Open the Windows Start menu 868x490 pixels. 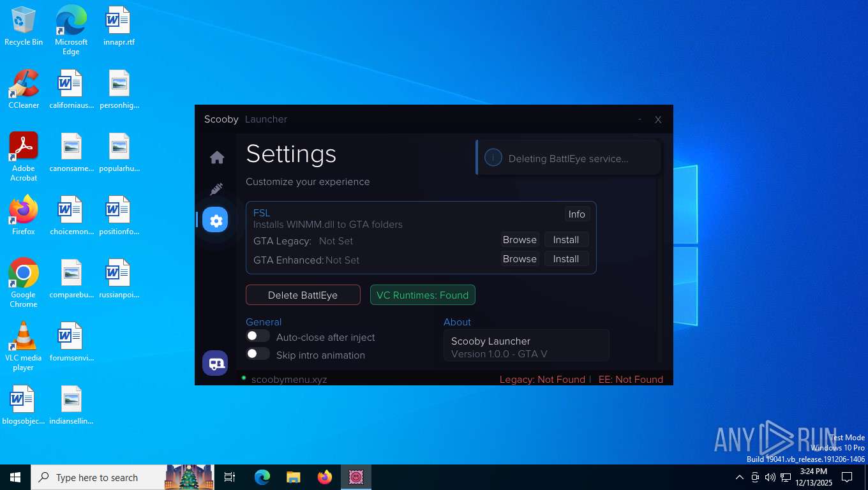(15, 477)
